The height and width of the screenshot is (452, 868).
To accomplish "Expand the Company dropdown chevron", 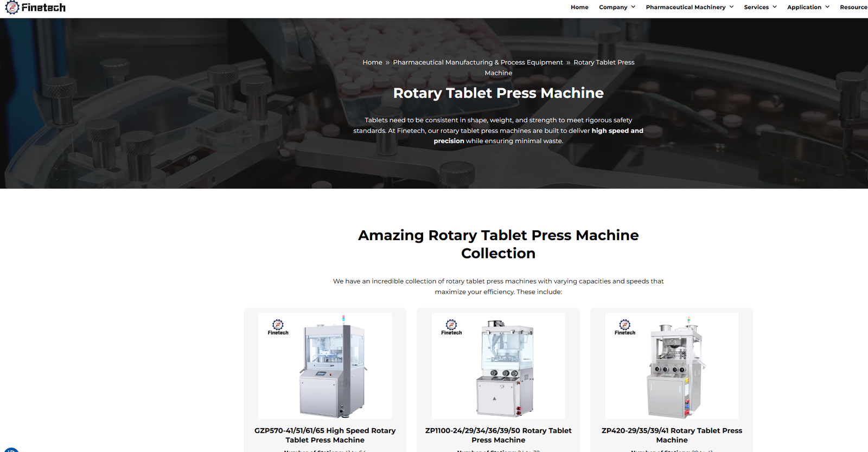I will coord(633,7).
